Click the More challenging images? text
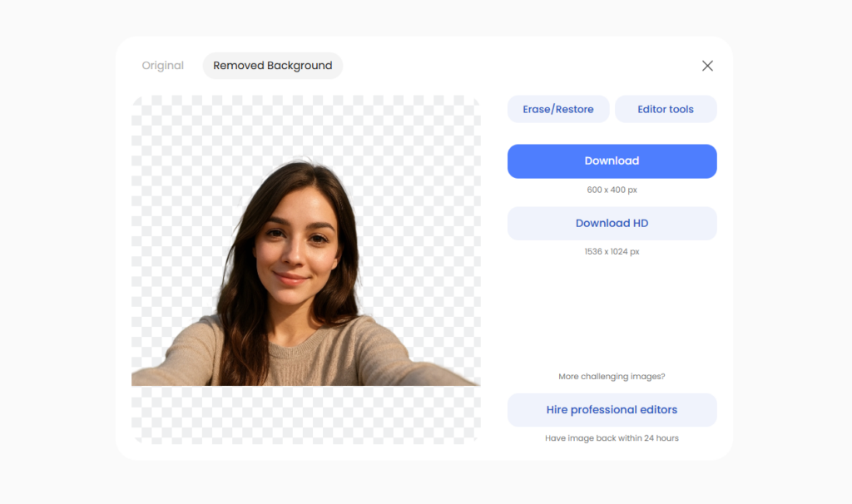852x504 pixels. 612,377
